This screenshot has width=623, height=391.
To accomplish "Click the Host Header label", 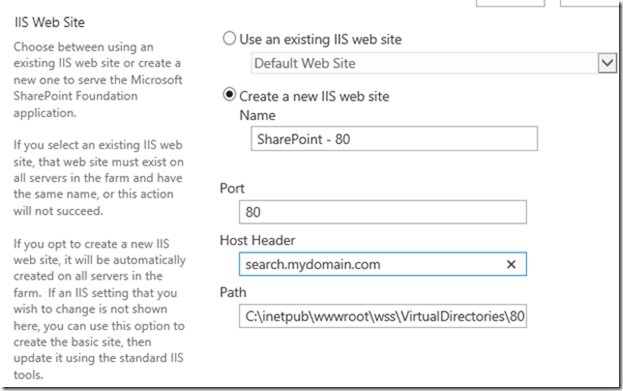I will point(257,240).
